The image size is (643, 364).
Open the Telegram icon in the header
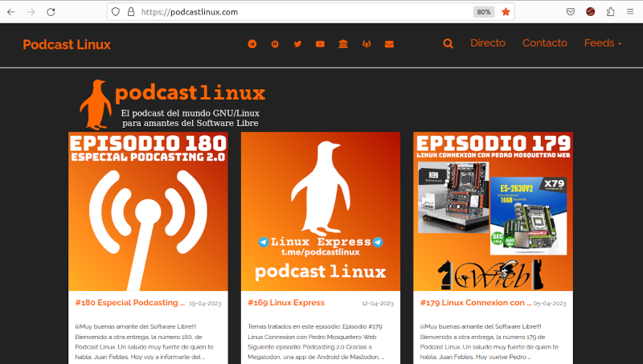252,44
